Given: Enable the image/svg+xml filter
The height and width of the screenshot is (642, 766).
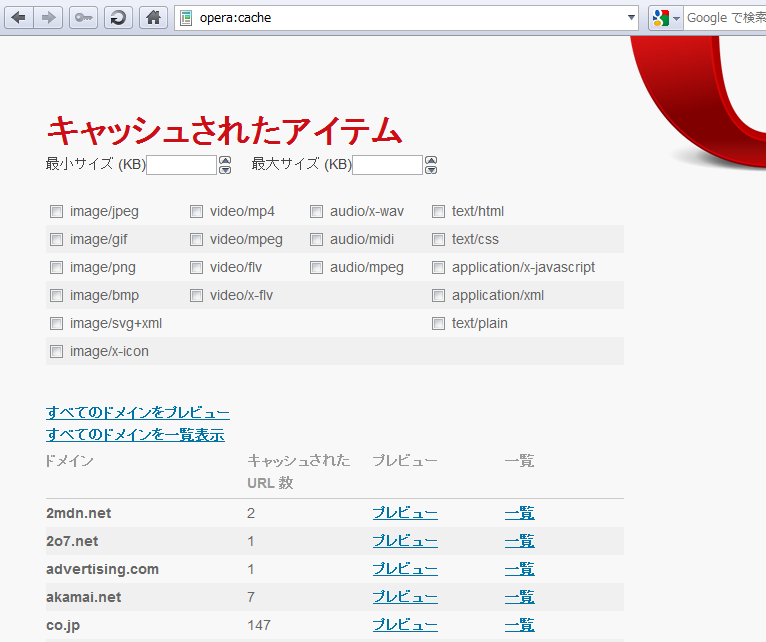Looking at the screenshot, I should tap(57, 323).
